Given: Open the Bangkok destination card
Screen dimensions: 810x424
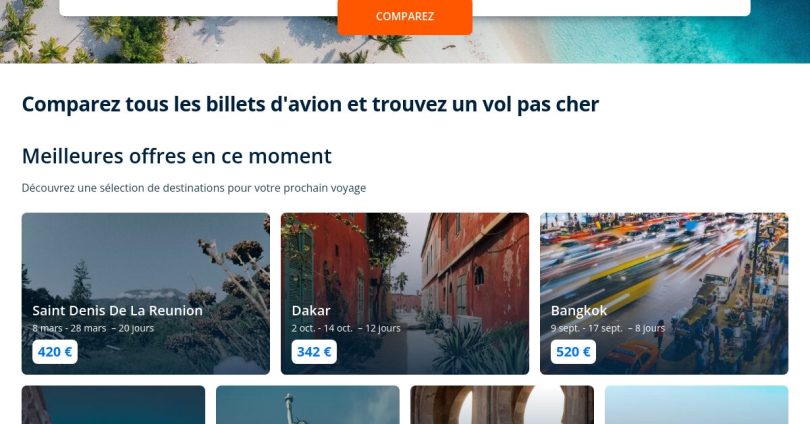Looking at the screenshot, I should [664, 293].
